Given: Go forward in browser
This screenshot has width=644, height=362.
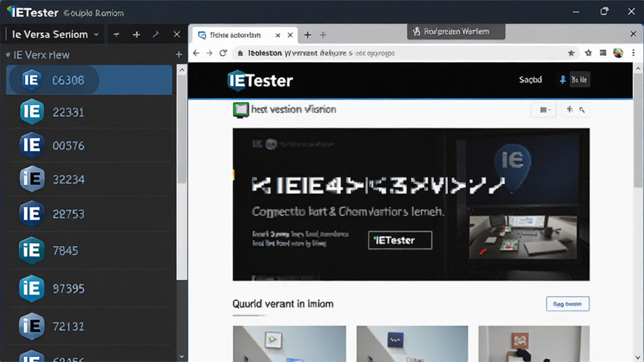Looking at the screenshot, I should coord(209,53).
